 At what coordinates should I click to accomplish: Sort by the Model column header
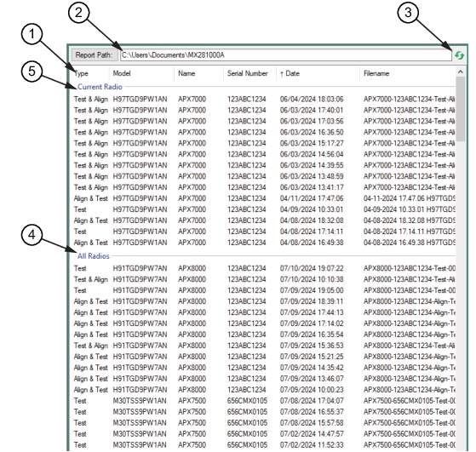click(x=141, y=73)
